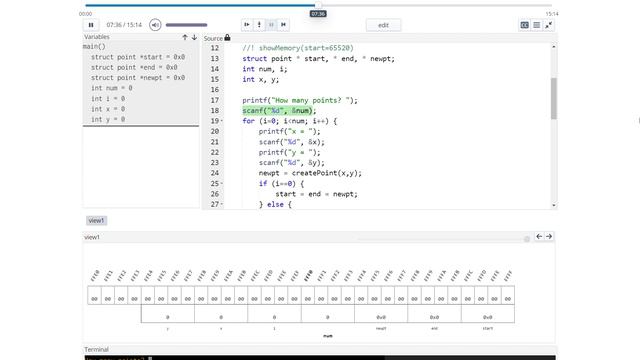Click the showMemory comment on line 12
The height and width of the screenshot is (360, 640).
click(298, 48)
